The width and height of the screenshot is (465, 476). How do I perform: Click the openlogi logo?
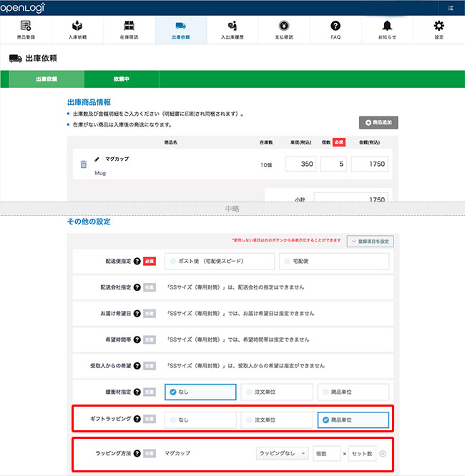[23, 7]
